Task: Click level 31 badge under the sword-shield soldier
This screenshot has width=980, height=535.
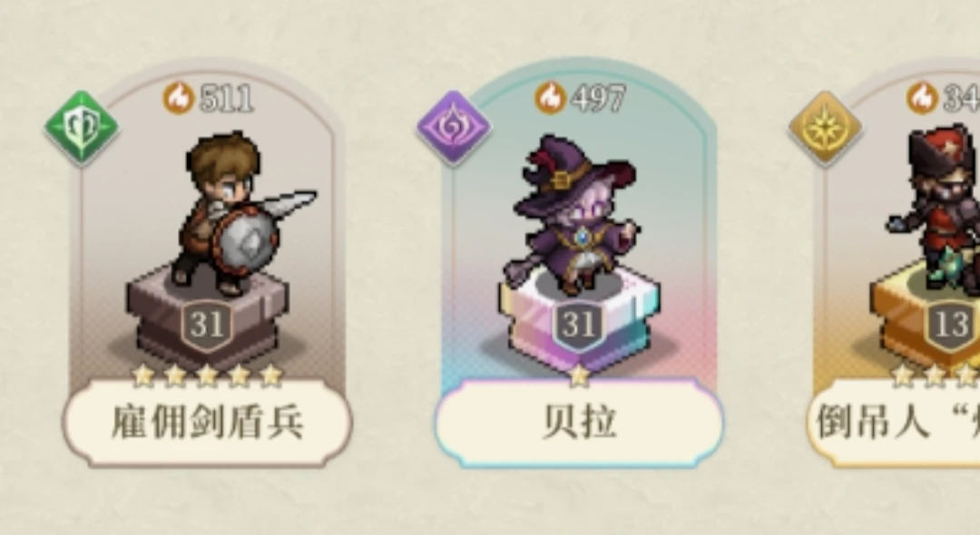Action: click(207, 326)
